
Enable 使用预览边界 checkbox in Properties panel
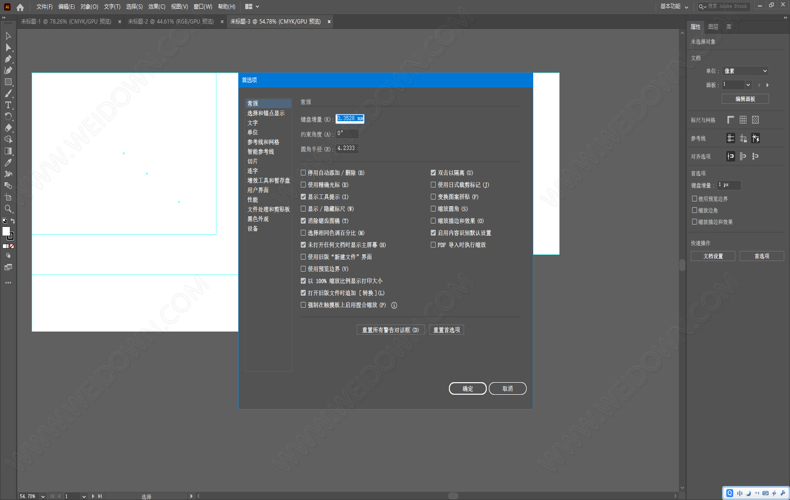(x=694, y=199)
